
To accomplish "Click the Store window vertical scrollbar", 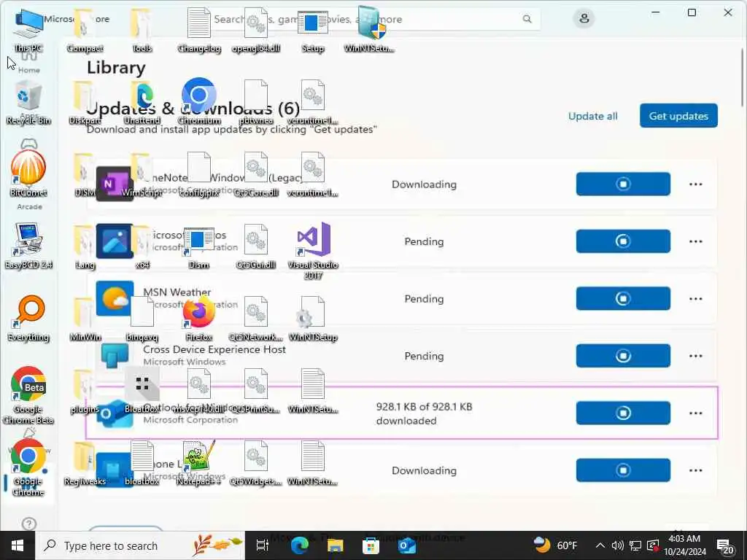I will tap(742, 79).
